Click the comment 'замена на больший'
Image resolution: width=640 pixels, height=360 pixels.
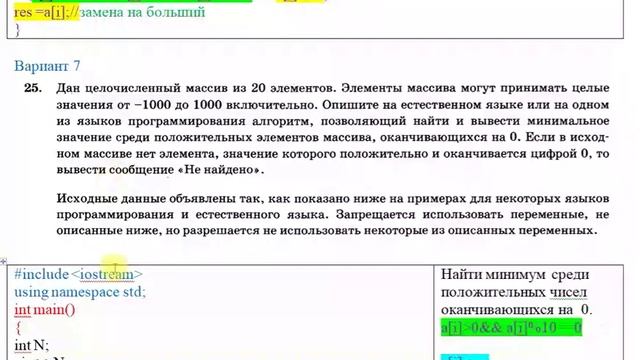(142, 12)
